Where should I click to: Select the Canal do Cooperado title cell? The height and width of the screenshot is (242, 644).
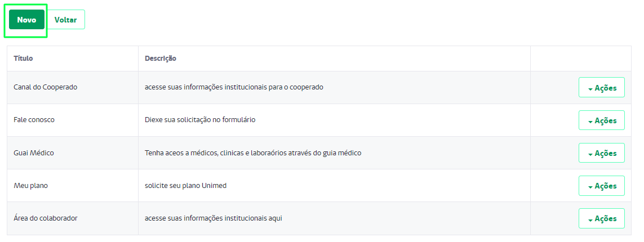[46, 87]
